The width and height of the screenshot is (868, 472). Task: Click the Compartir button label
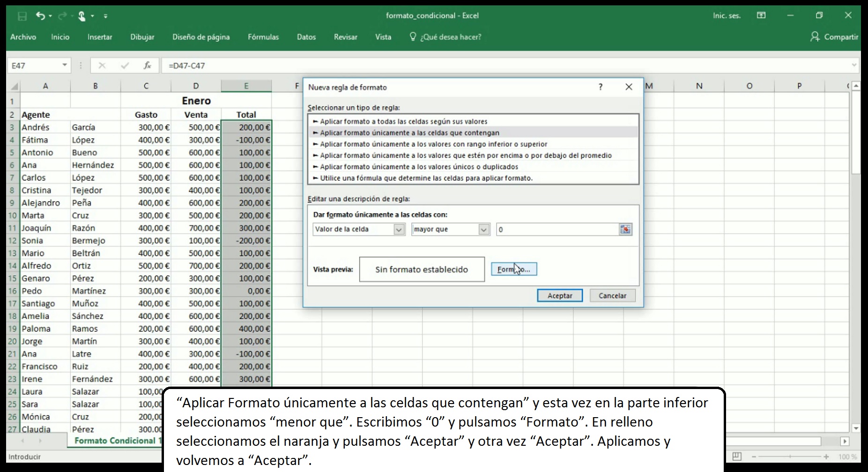point(841,37)
